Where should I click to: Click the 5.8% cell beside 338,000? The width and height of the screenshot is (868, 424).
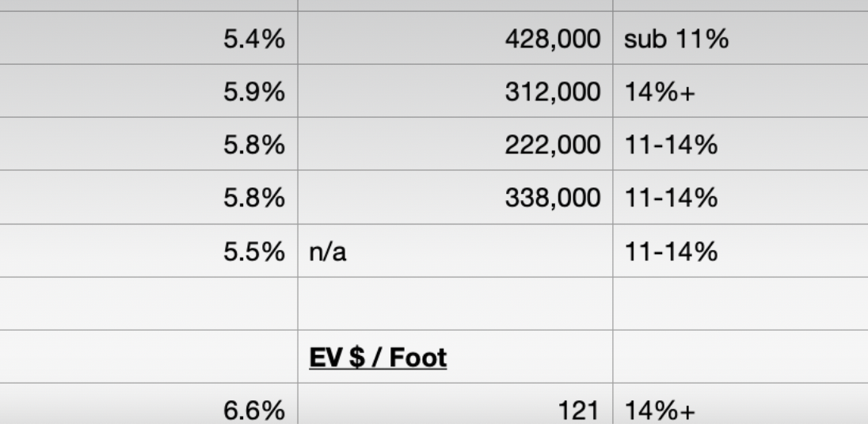(x=148, y=197)
